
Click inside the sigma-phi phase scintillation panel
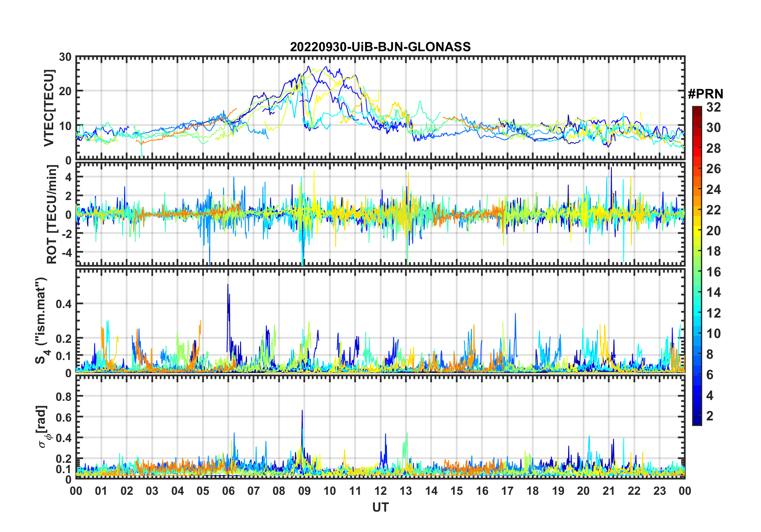tap(380, 427)
